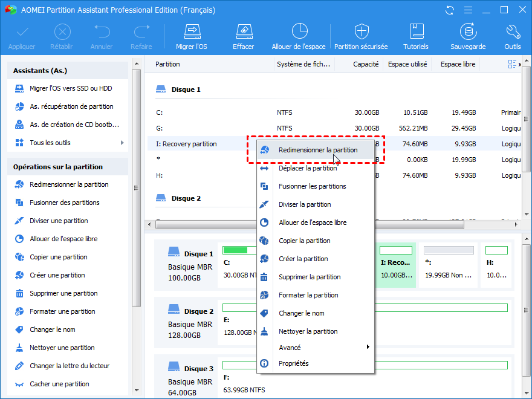Click Changer la lettre du lecteur
This screenshot has width=532, height=399.
(x=68, y=366)
